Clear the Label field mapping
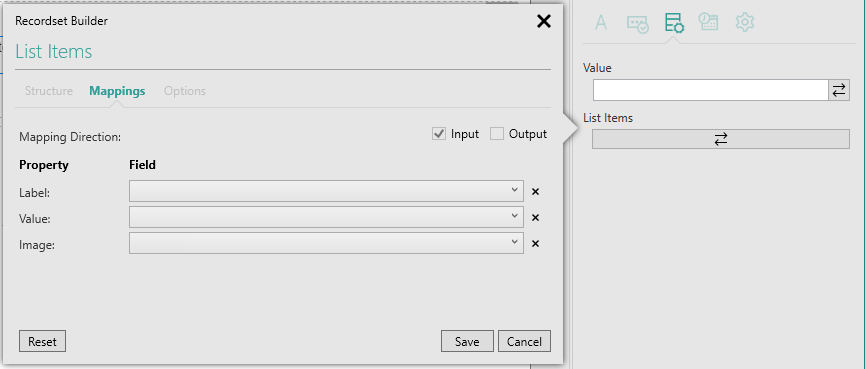This screenshot has width=865, height=369. click(535, 192)
